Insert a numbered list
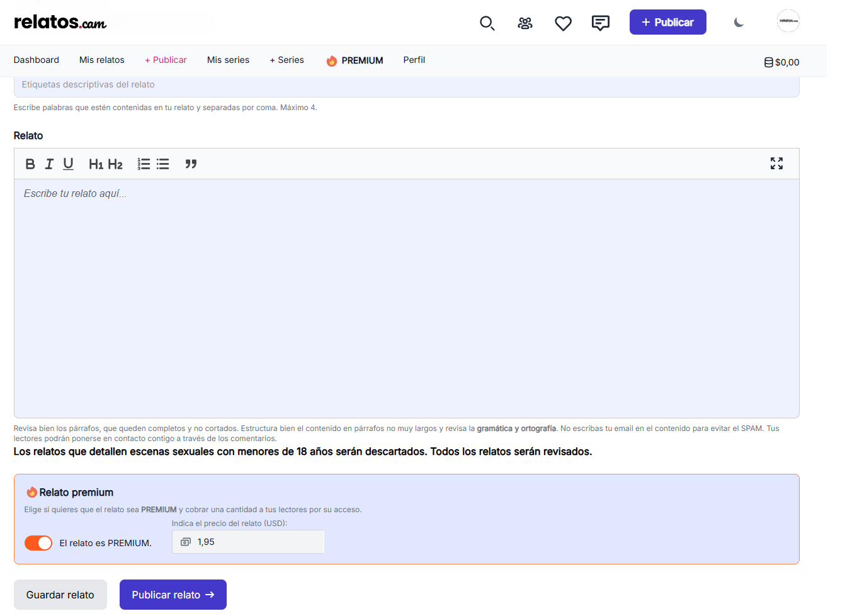 pyautogui.click(x=144, y=164)
